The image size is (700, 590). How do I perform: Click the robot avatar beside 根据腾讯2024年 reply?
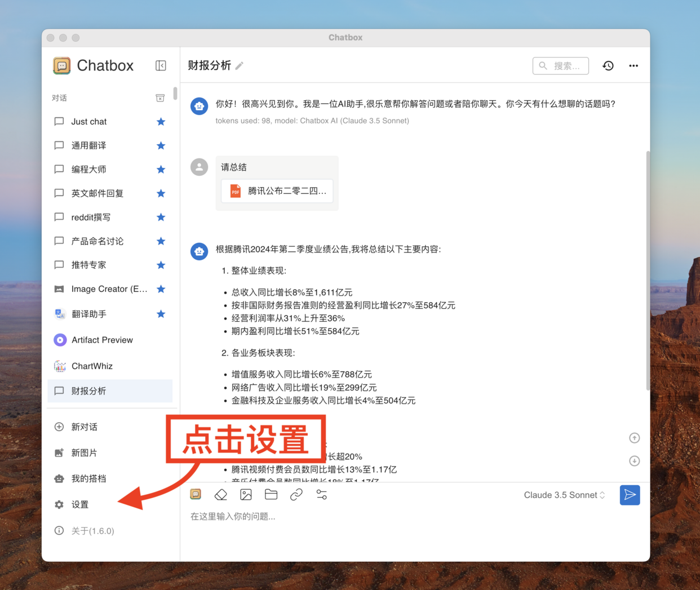pos(199,251)
